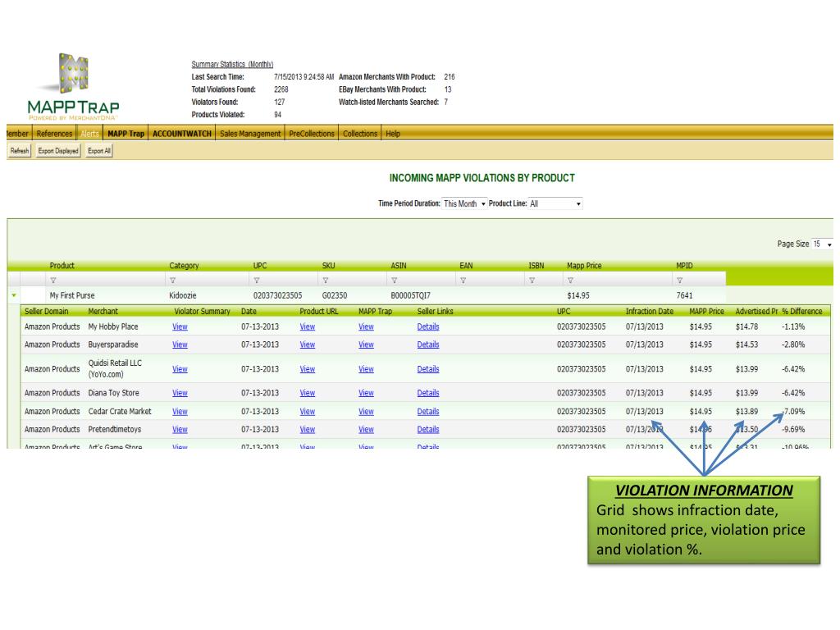
Task: Click the Summary Statistics (Monthly) heading
Action: click(x=232, y=64)
